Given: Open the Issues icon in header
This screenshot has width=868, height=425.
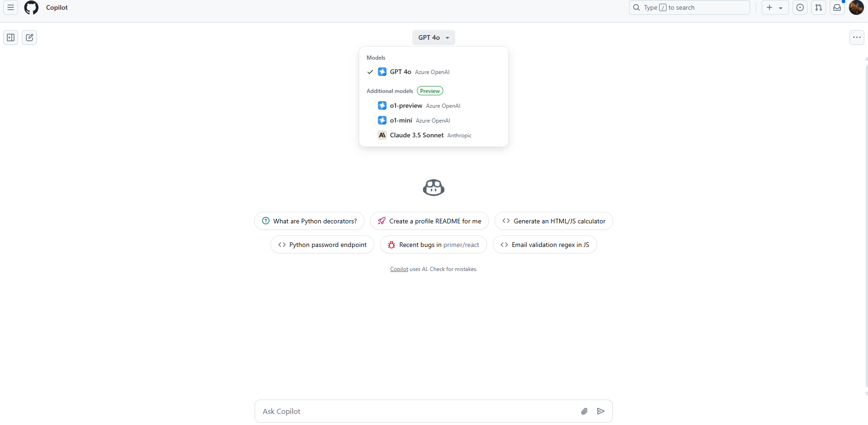Looking at the screenshot, I should coord(800,7).
